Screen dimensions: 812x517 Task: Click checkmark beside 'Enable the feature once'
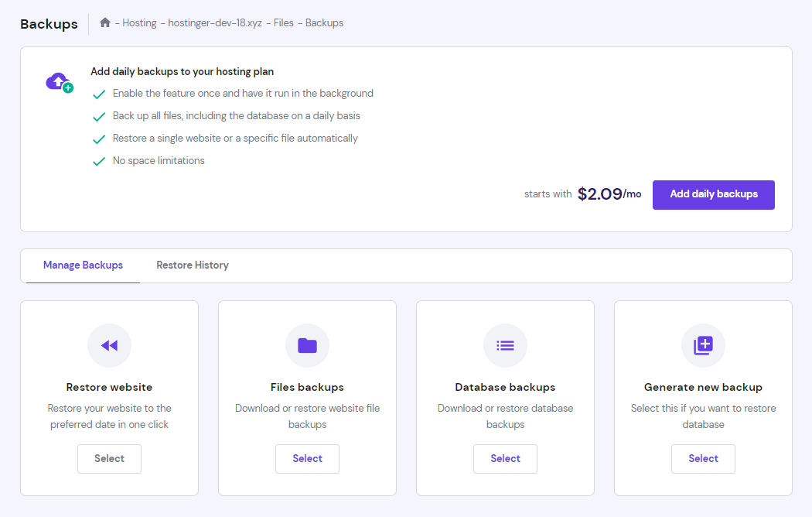(x=99, y=94)
